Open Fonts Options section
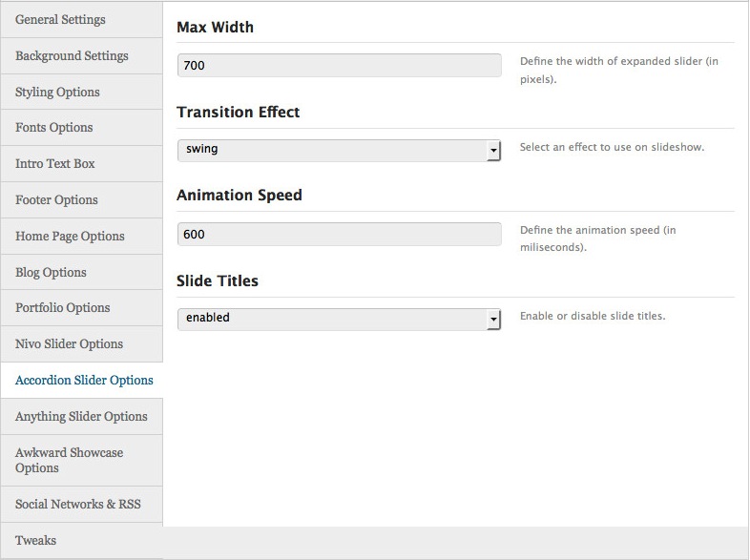750x560 pixels. click(54, 128)
